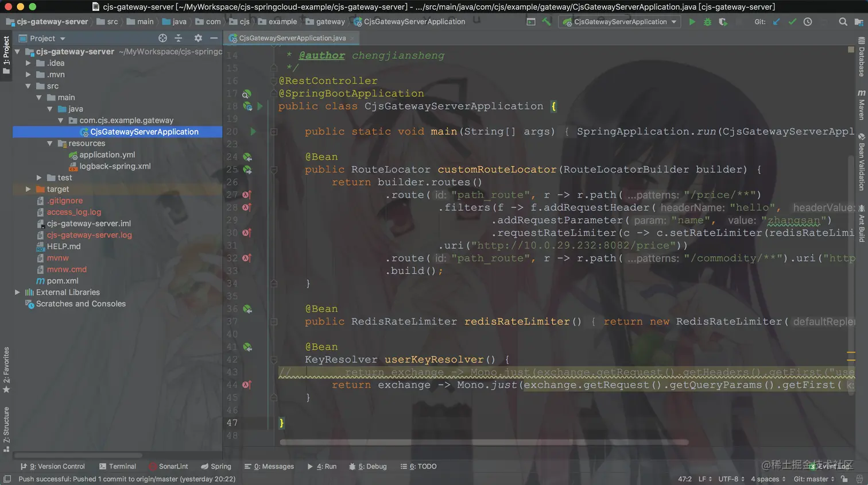Expand the target folder
The height and width of the screenshot is (485, 868).
(28, 189)
